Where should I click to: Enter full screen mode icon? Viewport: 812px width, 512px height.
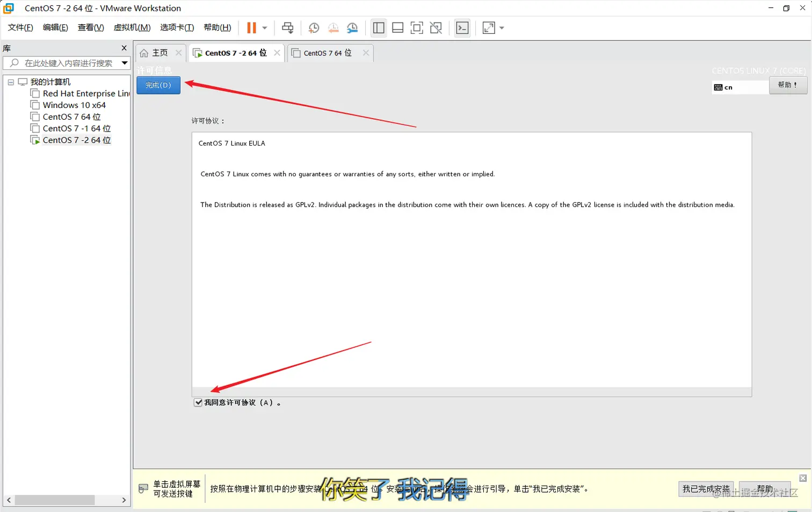pos(417,28)
